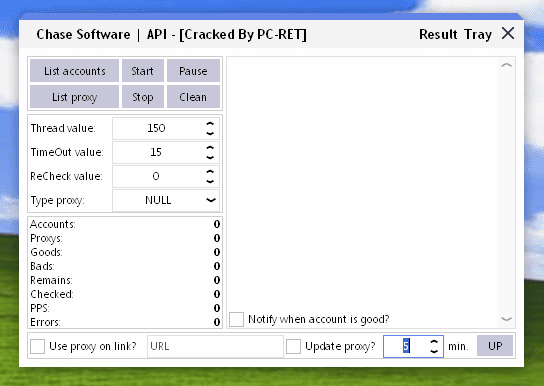
Task: Click the Errors: counter label
Action: click(45, 322)
